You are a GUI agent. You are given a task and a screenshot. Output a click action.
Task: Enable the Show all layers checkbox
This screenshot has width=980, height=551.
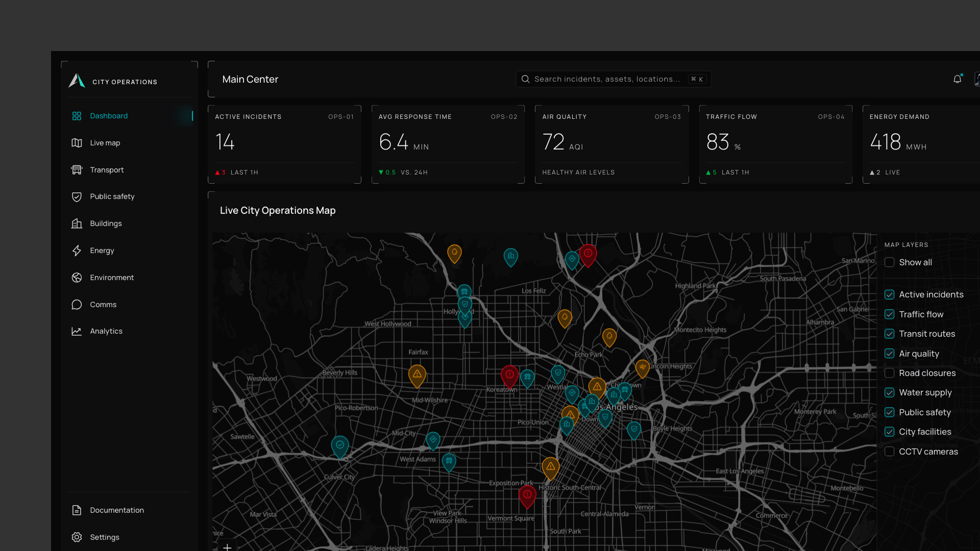[889, 262]
